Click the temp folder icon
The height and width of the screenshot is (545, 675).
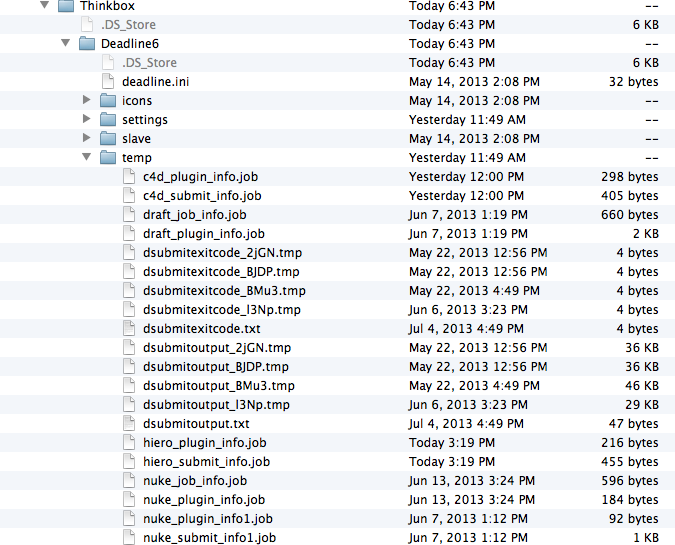click(108, 158)
